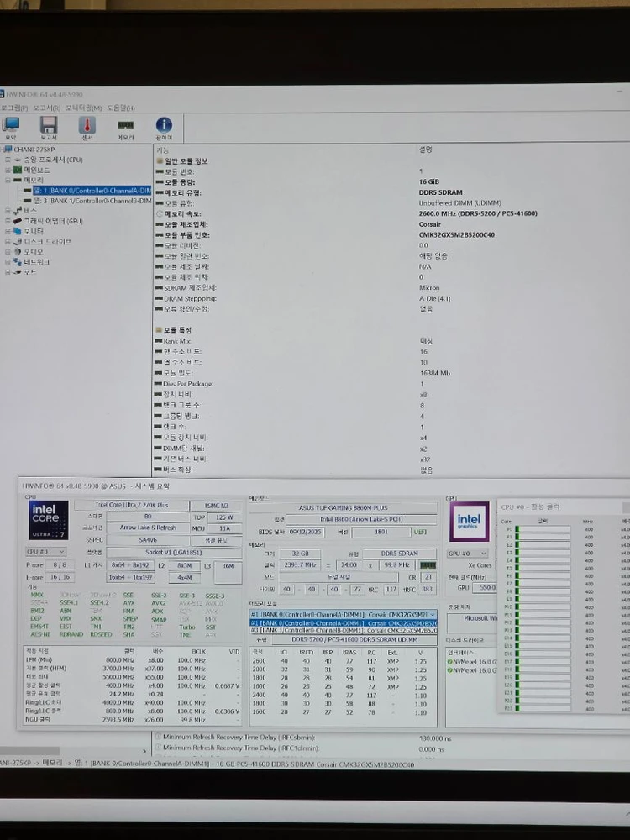The image size is (630, 840).
Task: Expand the 중앙 프로세서 (CPU) tree node
Action: [8, 160]
